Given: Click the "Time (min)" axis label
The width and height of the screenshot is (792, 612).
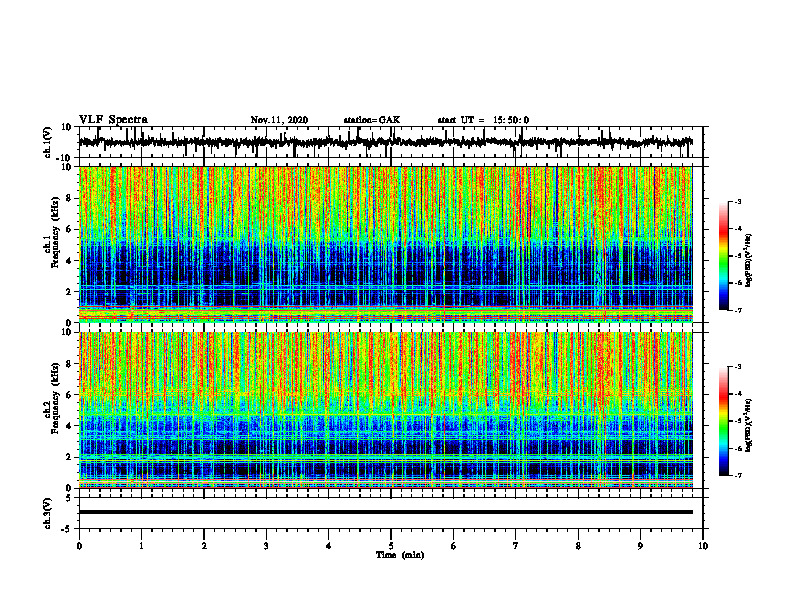Looking at the screenshot, I should click(x=400, y=555).
